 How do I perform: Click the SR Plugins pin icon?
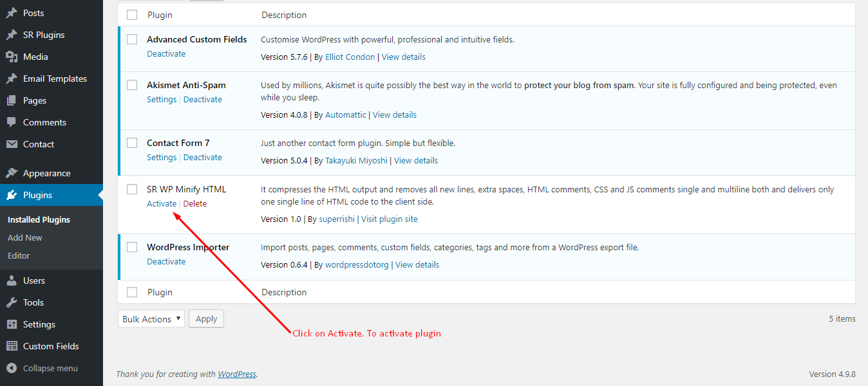[x=12, y=35]
